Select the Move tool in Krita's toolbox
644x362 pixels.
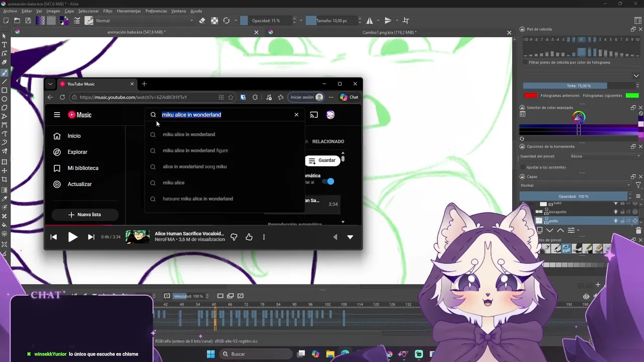pyautogui.click(x=5, y=170)
